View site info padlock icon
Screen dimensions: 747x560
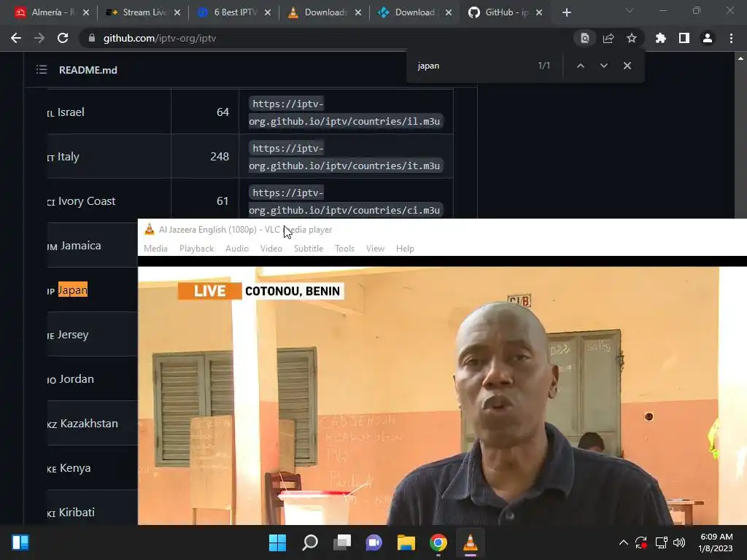tap(92, 38)
